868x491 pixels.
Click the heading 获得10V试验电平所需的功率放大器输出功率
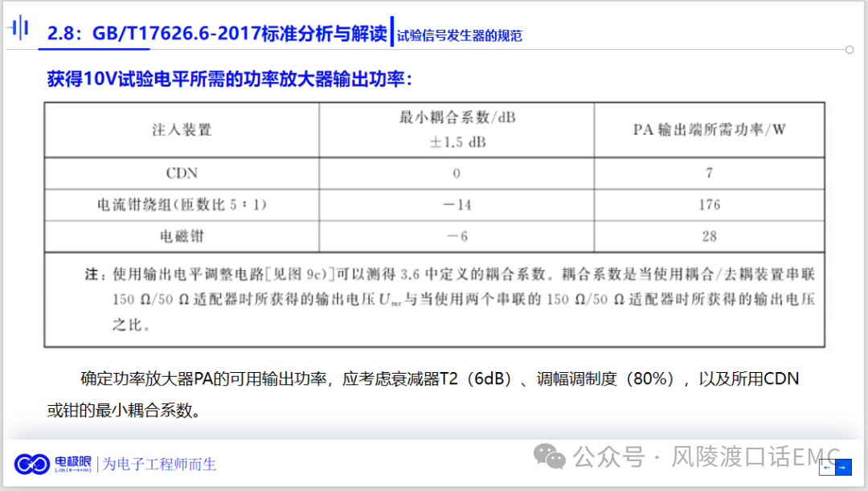[229, 79]
